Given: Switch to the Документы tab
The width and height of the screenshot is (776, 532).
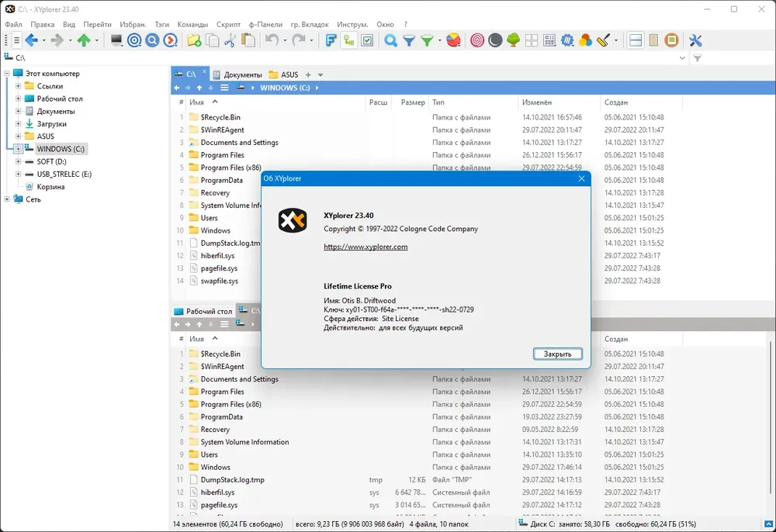Looking at the screenshot, I should 237,74.
